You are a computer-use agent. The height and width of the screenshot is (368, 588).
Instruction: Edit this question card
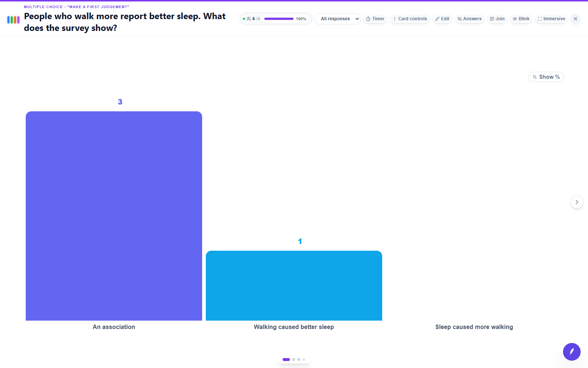[442, 19]
